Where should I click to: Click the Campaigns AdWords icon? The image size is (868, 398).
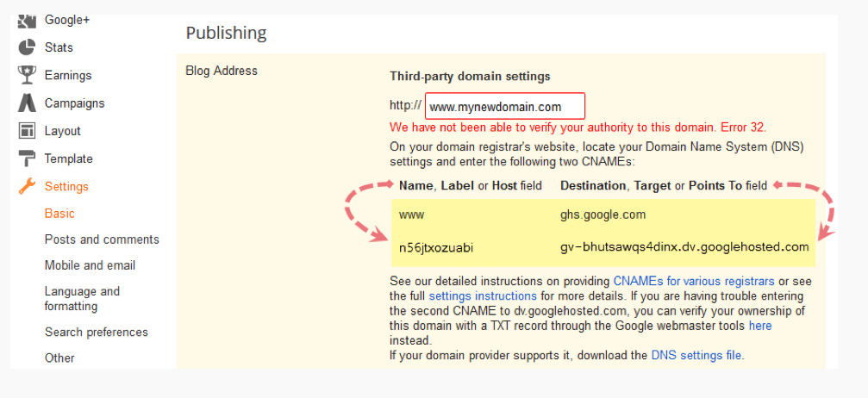[x=27, y=103]
